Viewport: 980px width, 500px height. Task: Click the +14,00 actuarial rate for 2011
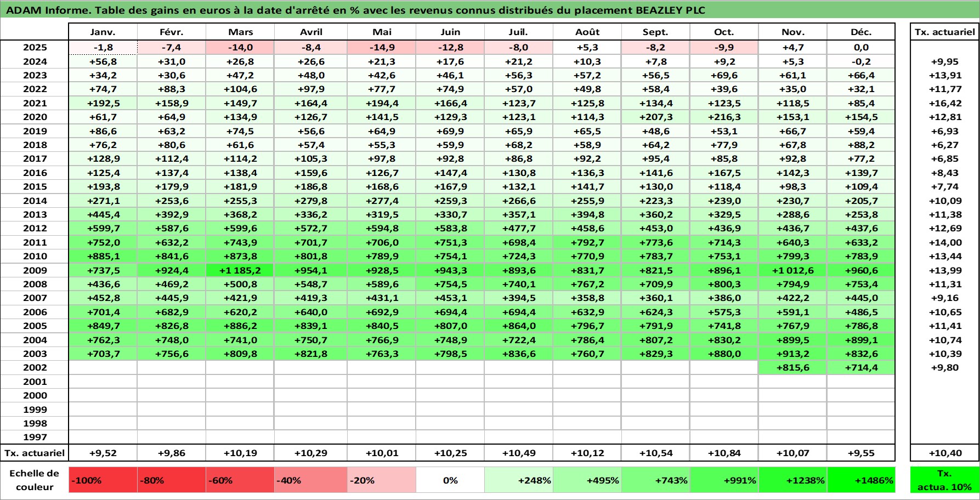(x=944, y=243)
